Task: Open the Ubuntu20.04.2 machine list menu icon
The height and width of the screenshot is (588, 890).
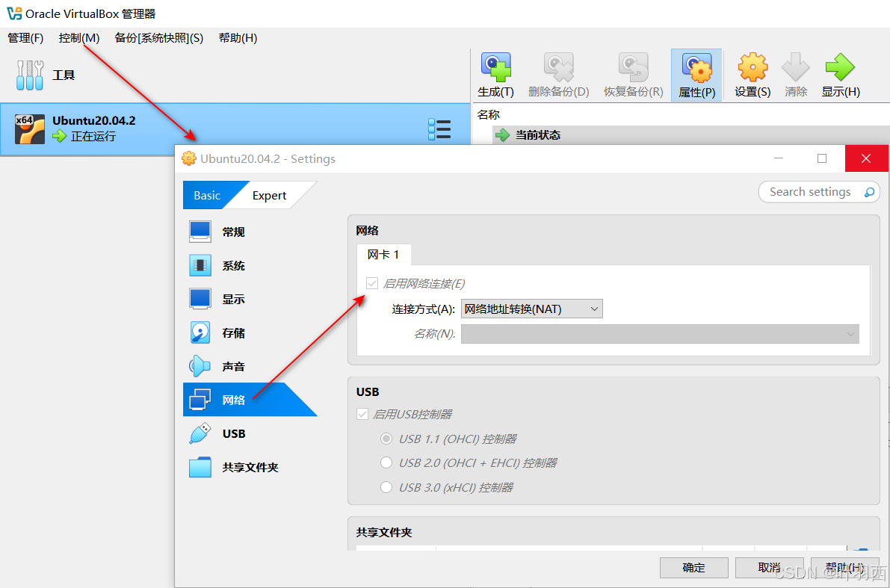Action: 439,129
